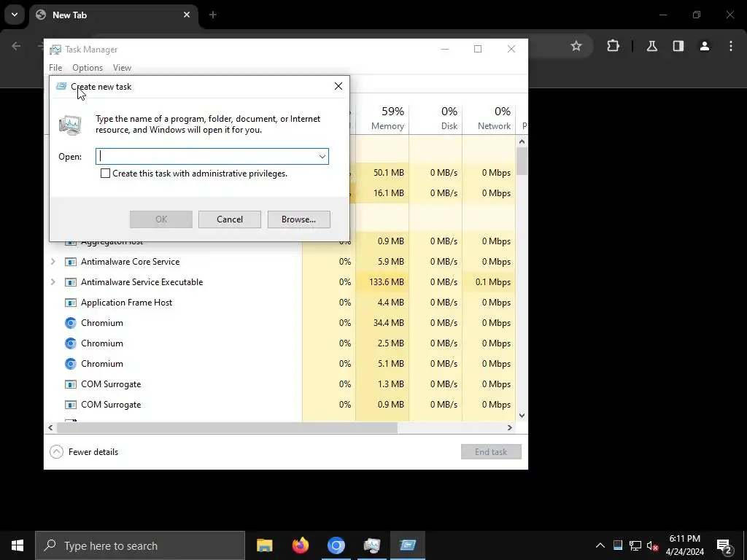Sort by the Disk column header

coord(436,118)
